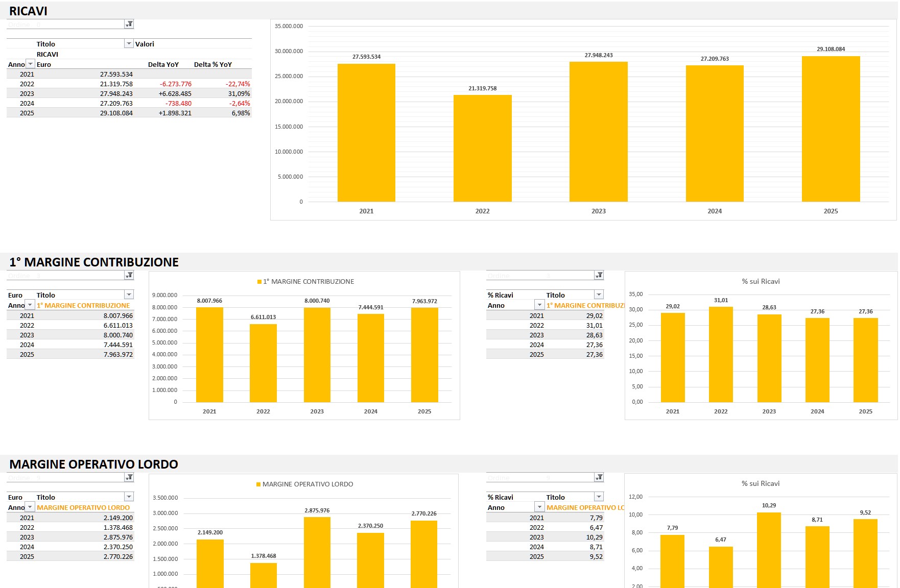The height and width of the screenshot is (588, 900).
Task: Click the RICAVI section heading
Action: click(x=28, y=11)
